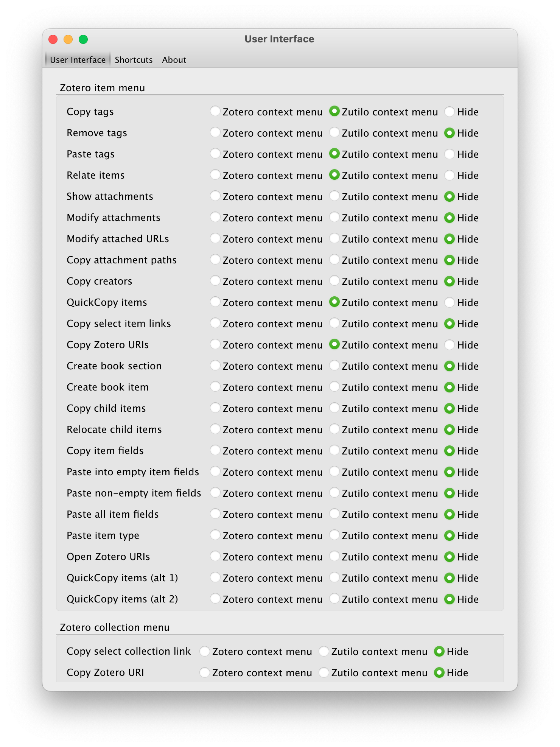The height and width of the screenshot is (747, 560).
Task: Choose Zutilo context menu for Copy creators
Action: tap(334, 281)
